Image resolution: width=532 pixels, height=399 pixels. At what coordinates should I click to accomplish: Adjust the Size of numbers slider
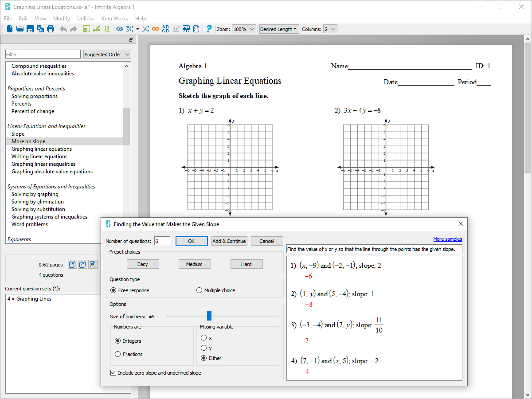pos(209,316)
